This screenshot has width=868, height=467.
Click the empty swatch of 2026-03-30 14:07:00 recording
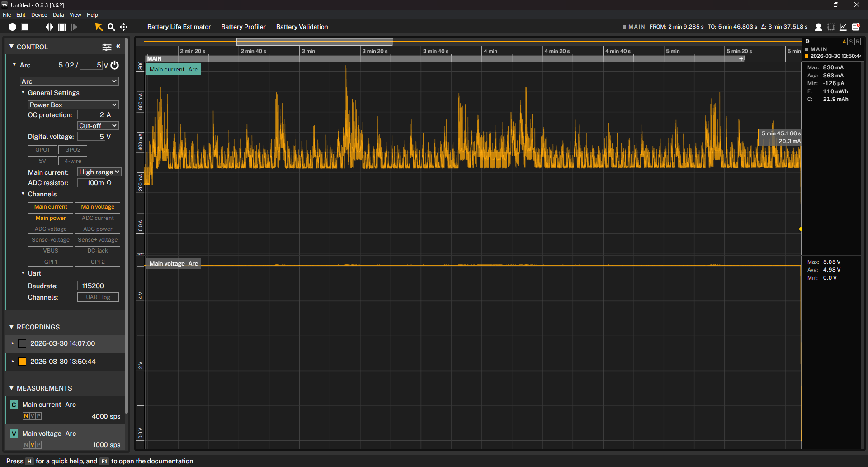pyautogui.click(x=22, y=343)
